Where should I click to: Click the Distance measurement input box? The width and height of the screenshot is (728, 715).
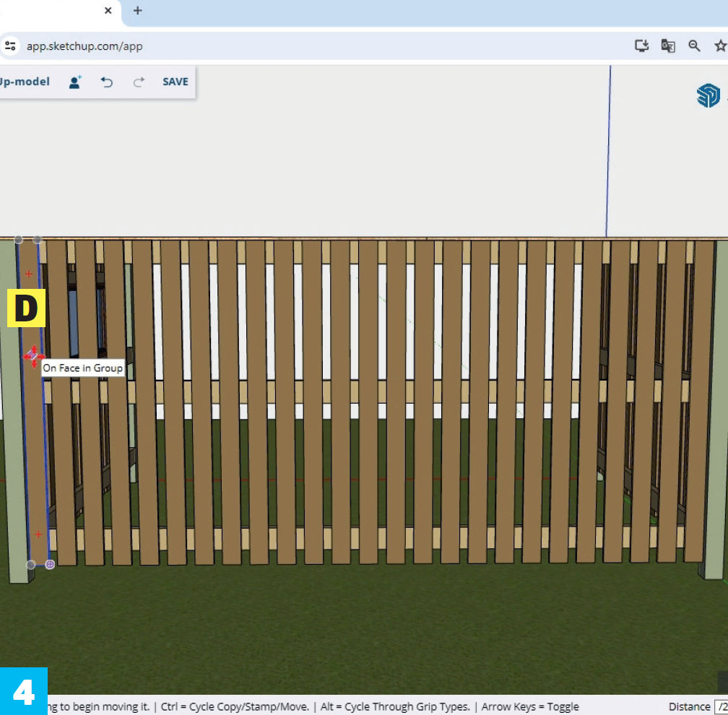click(x=721, y=706)
